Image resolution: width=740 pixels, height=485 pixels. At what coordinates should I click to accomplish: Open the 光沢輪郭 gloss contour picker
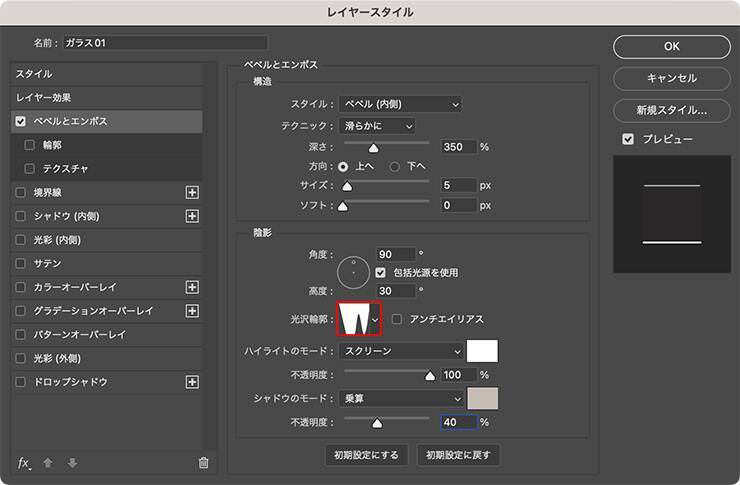[x=376, y=319]
